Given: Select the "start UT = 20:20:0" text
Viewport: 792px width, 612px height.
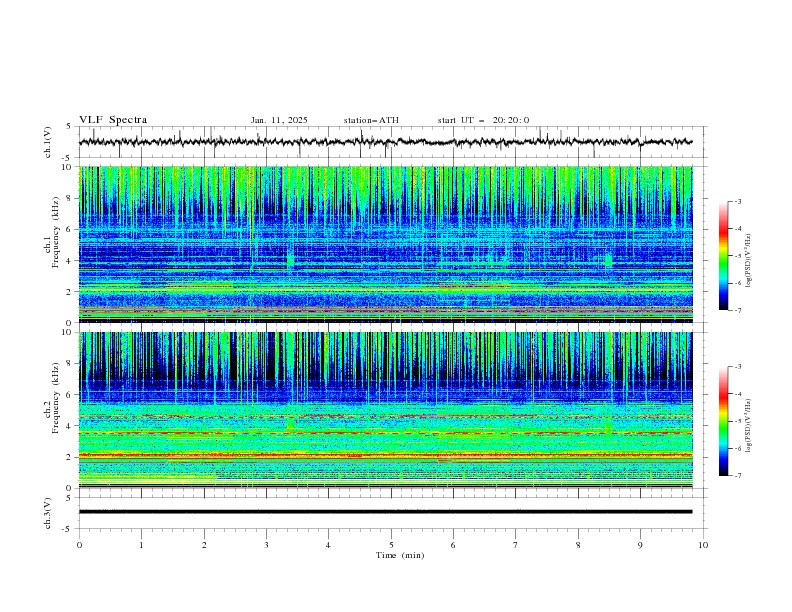Looking at the screenshot, I should tap(483, 120).
